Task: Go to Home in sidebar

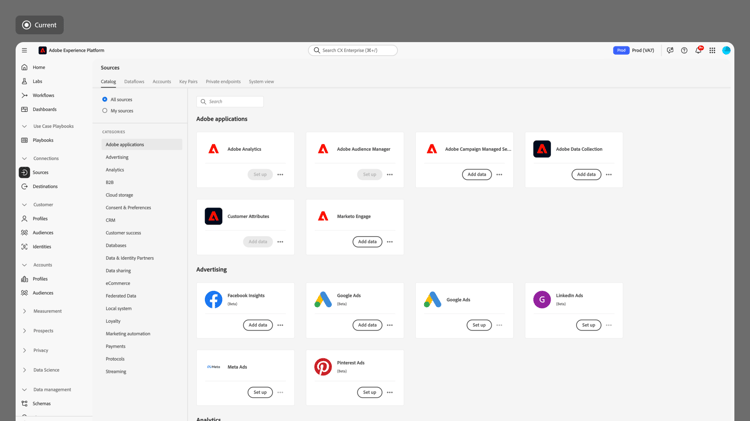Action: coord(39,67)
